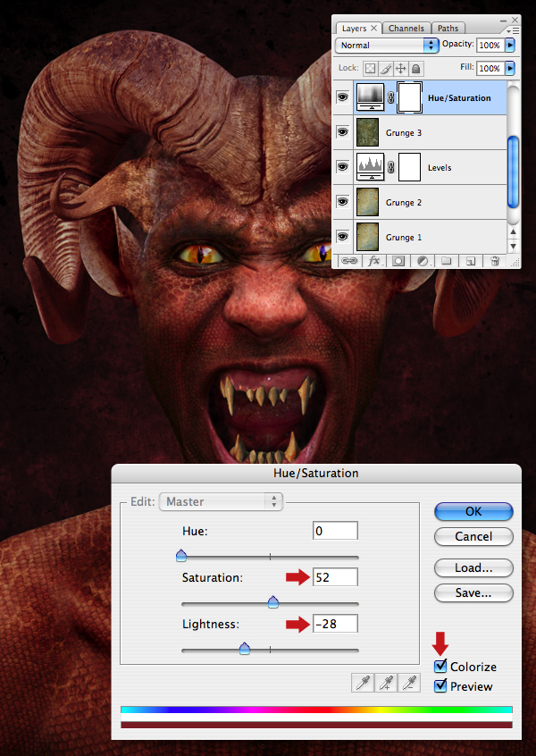Uncheck the Colorize checkbox
The width and height of the screenshot is (536, 756).
coord(440,667)
